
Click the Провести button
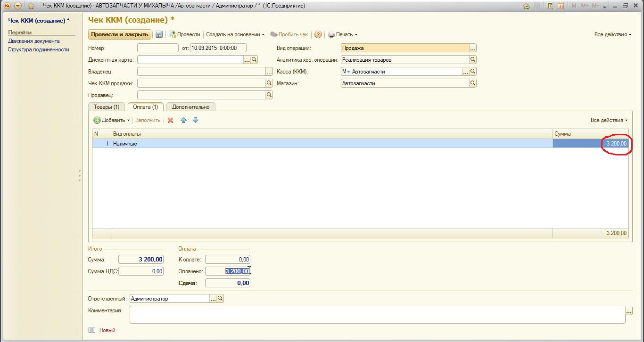(x=185, y=34)
